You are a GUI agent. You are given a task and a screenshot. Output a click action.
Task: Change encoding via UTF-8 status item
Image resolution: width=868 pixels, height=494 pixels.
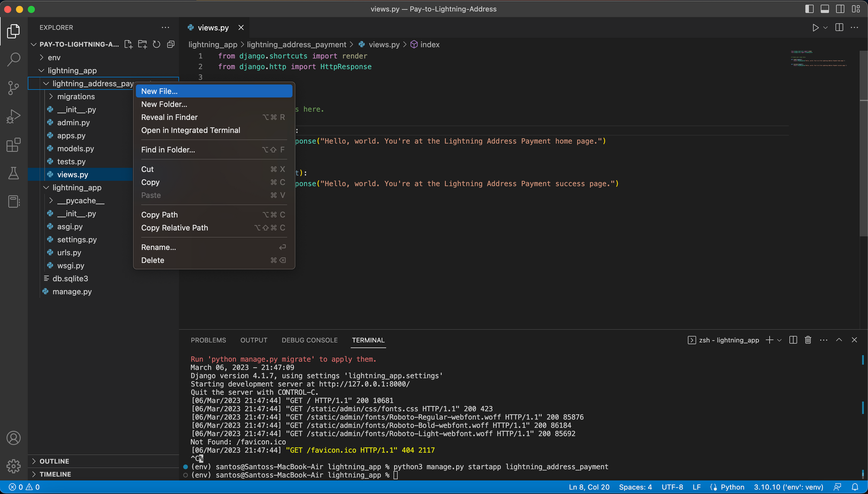click(672, 487)
